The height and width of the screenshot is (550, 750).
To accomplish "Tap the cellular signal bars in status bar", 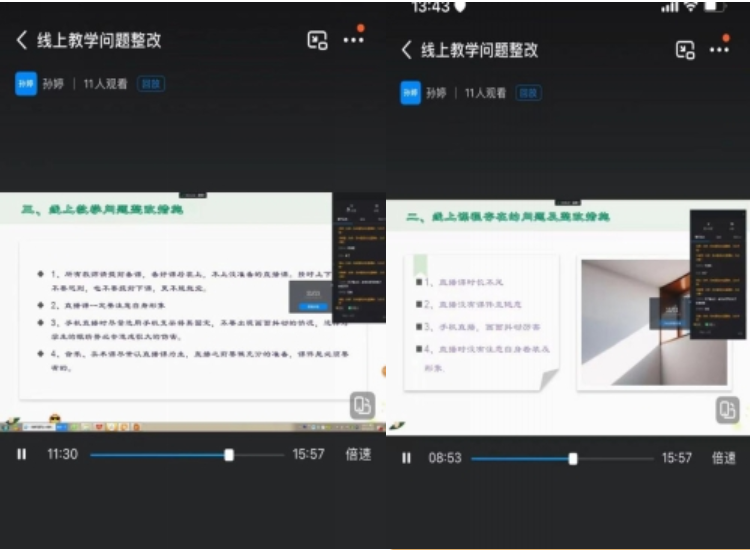I will 669,6.
